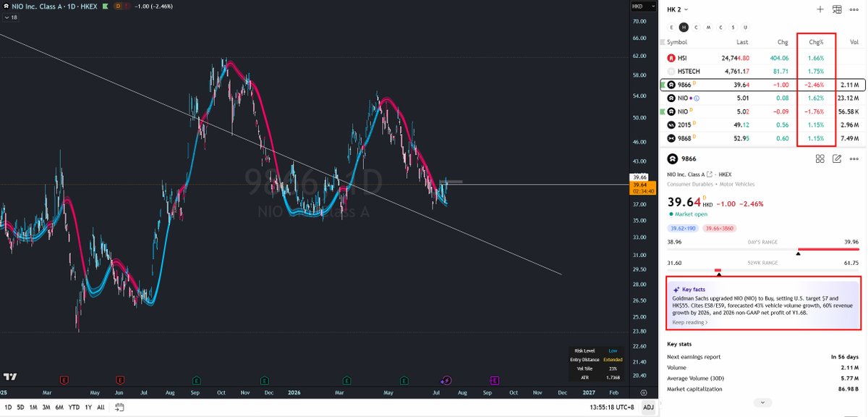Select the YTD time range
Screen dimensions: 868x417
point(74,408)
